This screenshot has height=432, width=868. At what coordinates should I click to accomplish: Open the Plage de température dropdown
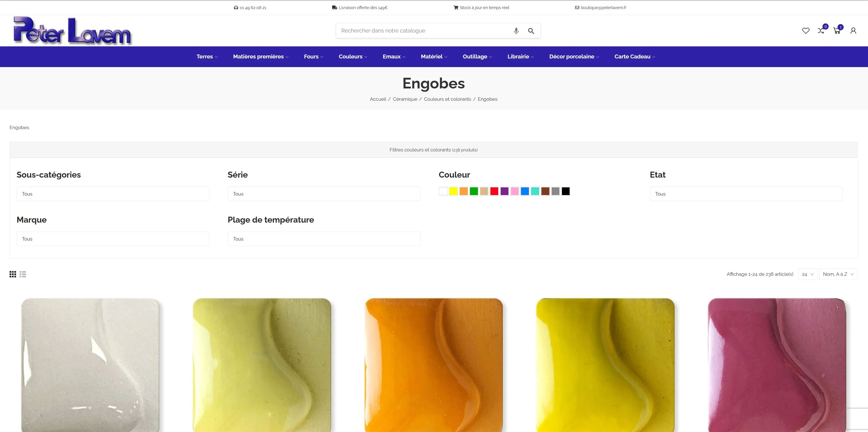[324, 239]
